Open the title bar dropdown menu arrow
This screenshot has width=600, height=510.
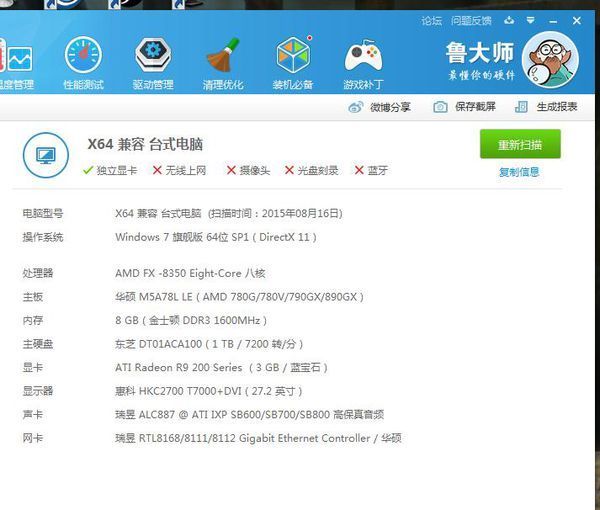point(530,20)
